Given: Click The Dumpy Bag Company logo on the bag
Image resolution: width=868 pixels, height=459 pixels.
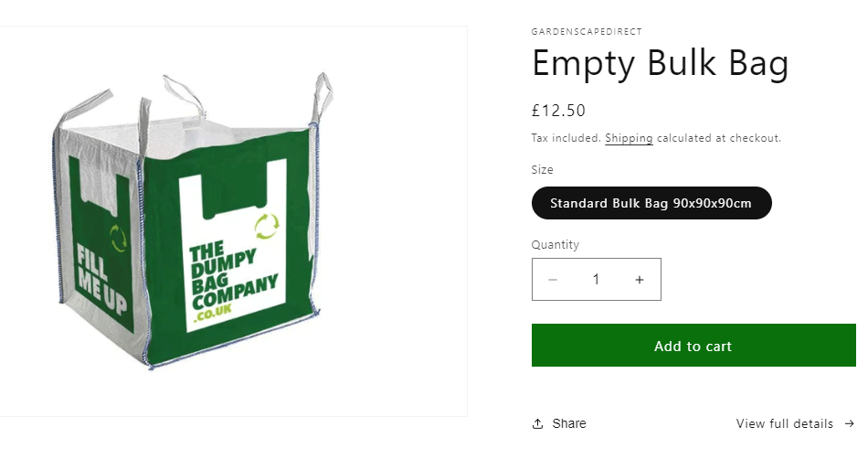Looking at the screenshot, I should pyautogui.click(x=231, y=278).
